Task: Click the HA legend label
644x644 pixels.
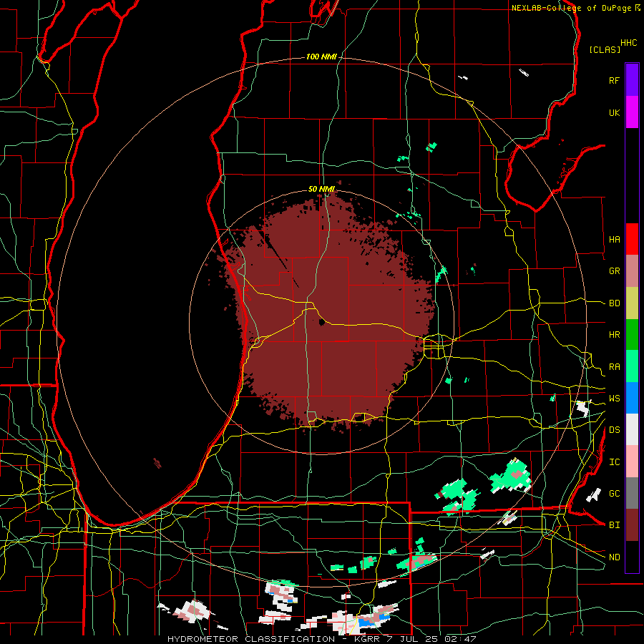Action: [x=614, y=240]
